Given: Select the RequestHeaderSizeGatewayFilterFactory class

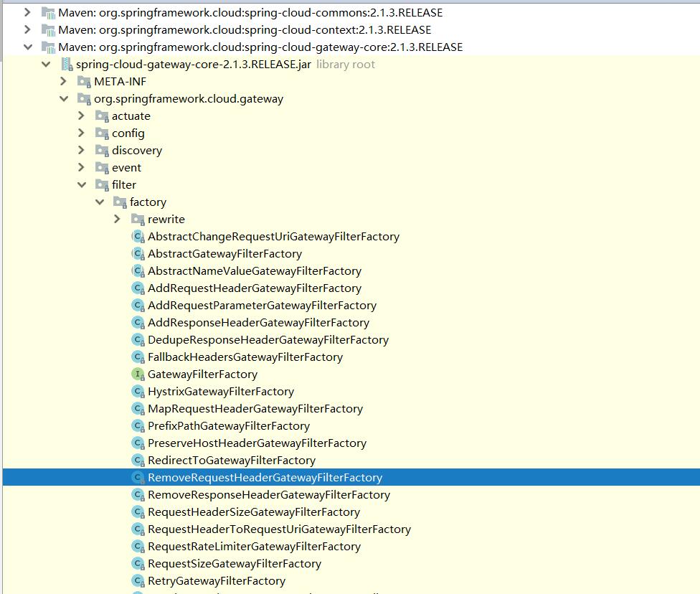Looking at the screenshot, I should point(254,511).
